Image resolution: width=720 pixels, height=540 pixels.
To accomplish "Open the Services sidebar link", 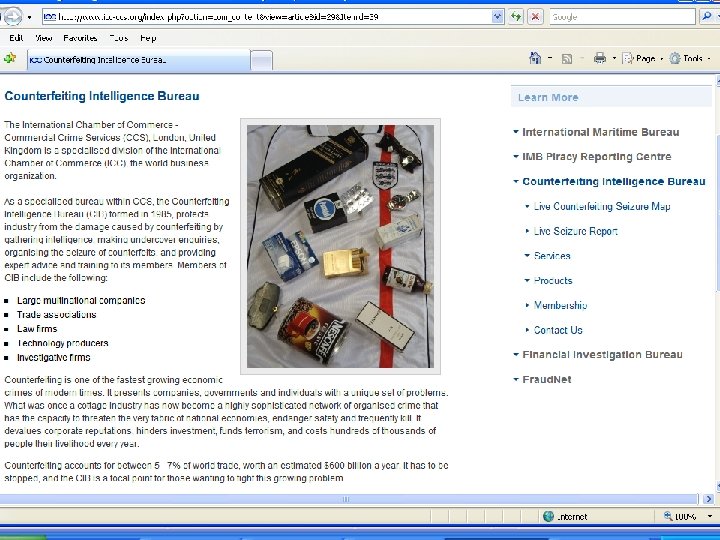I will click(x=552, y=256).
